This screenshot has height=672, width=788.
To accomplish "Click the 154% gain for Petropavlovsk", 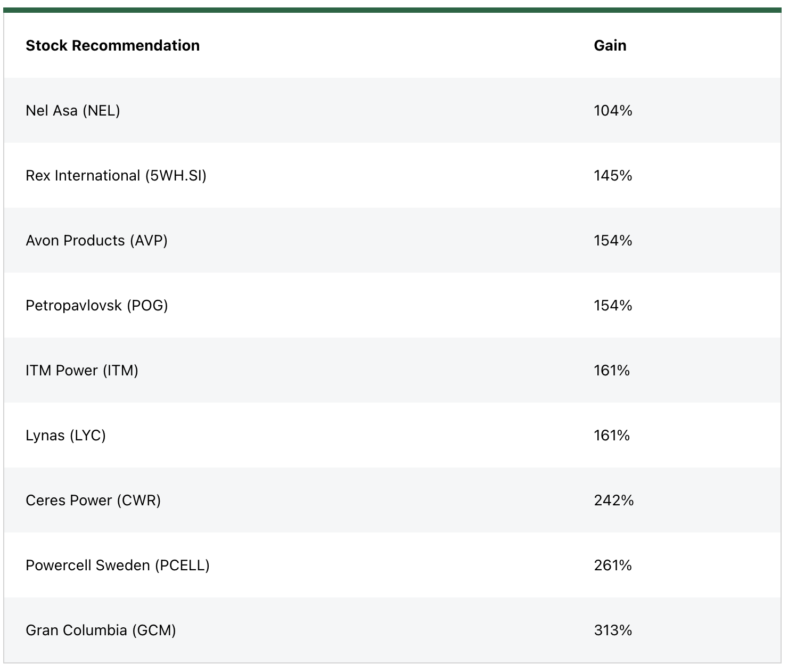I will [x=613, y=306].
